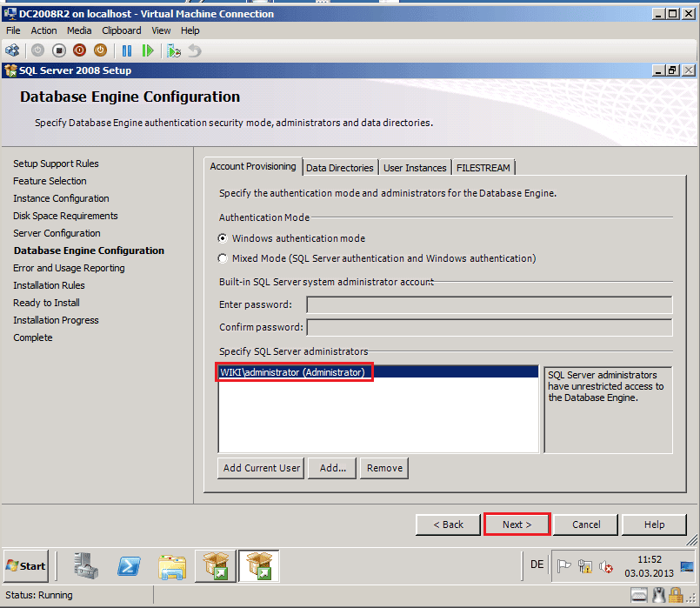This screenshot has height=608, width=700.
Task: Click Installation Progress step
Action: 56,320
